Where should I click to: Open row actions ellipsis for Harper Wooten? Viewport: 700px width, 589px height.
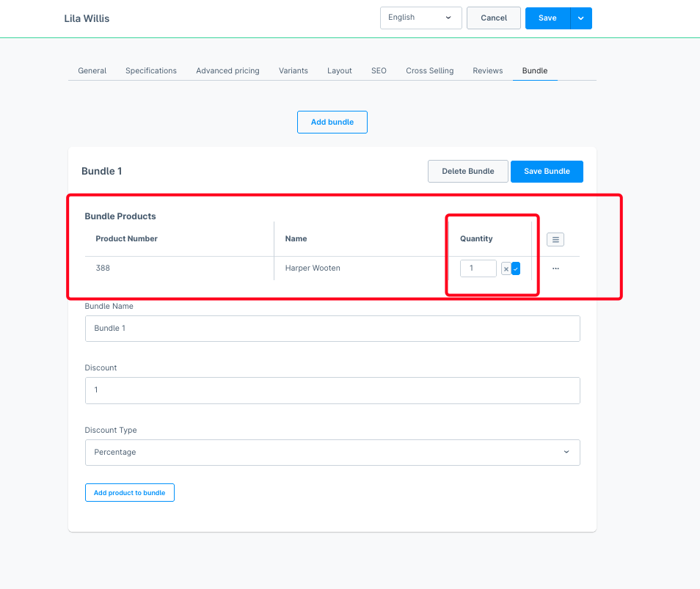coord(555,268)
